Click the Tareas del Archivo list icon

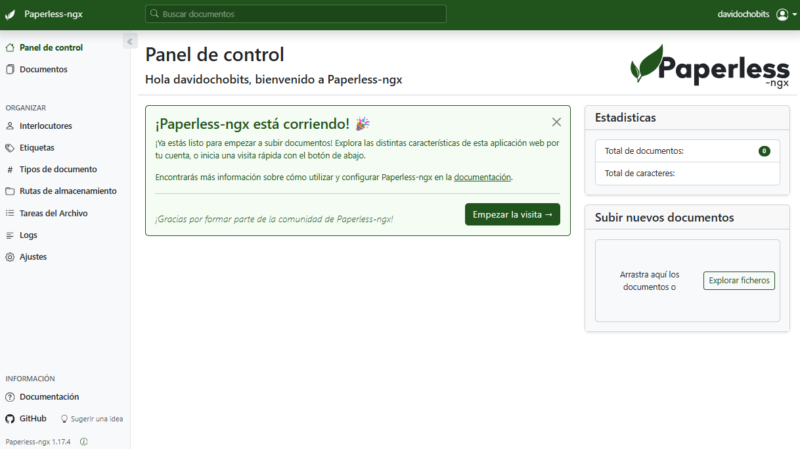pos(10,213)
